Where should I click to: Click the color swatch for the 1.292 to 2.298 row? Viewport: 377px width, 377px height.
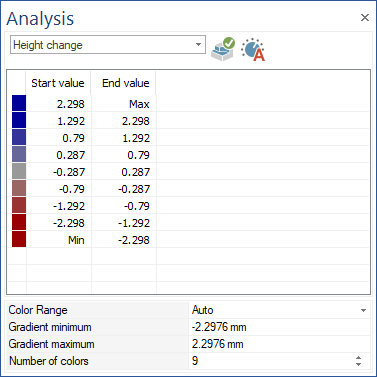pos(19,120)
